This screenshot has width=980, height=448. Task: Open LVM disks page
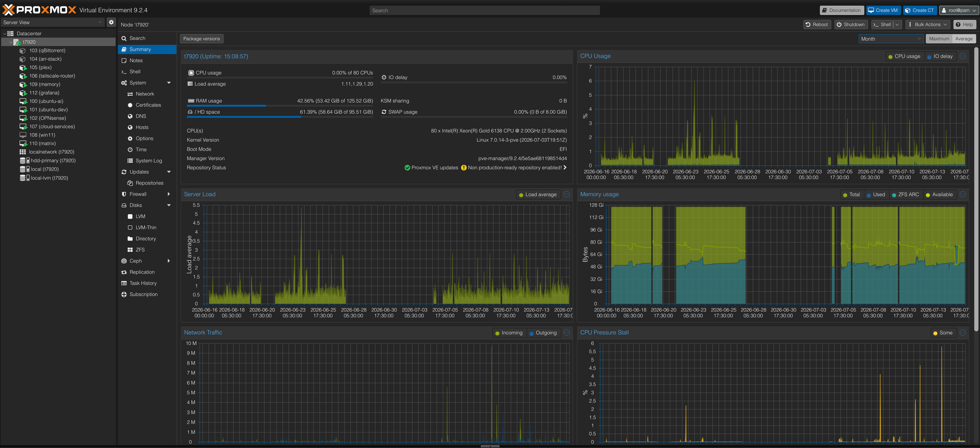(x=147, y=216)
